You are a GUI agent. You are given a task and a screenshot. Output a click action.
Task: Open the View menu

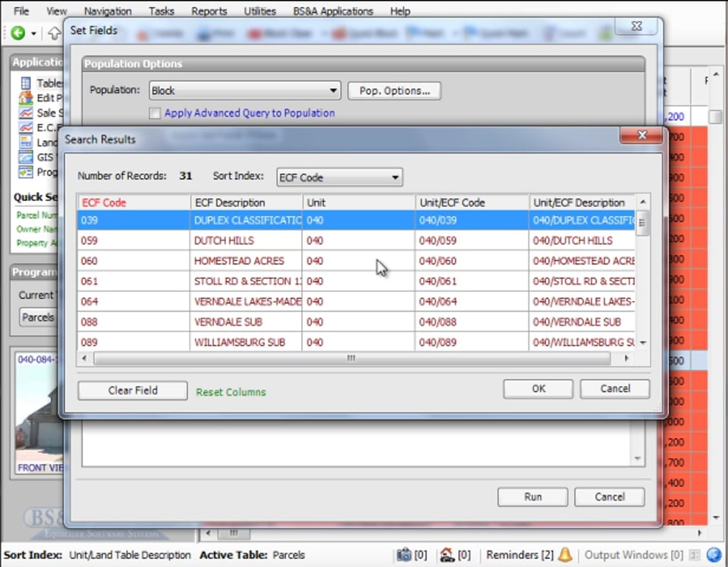point(57,11)
